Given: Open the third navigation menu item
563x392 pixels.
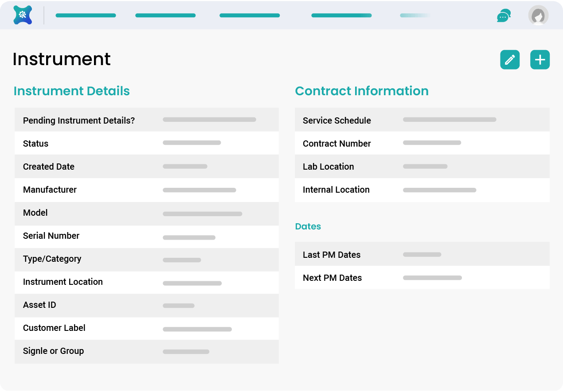Looking at the screenshot, I should pyautogui.click(x=250, y=16).
